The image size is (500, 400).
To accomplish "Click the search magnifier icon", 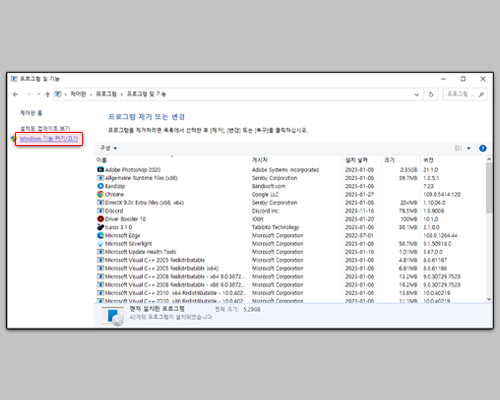I will tap(481, 94).
